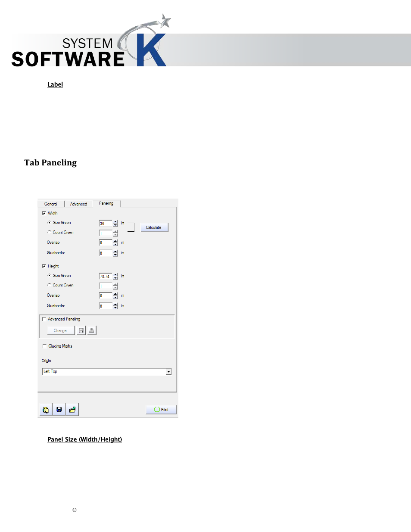Click the blue save settings icon
The image size is (411, 532).
59,410
